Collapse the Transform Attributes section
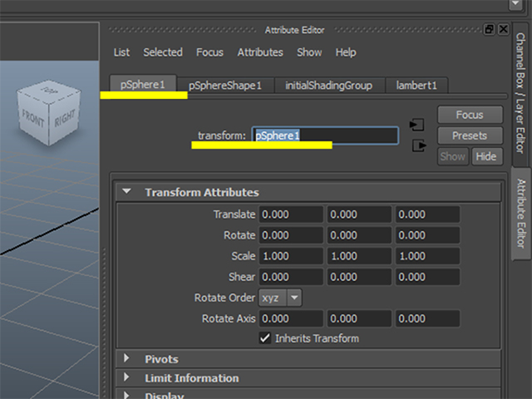Screen dimensions: 532x399 [127, 192]
